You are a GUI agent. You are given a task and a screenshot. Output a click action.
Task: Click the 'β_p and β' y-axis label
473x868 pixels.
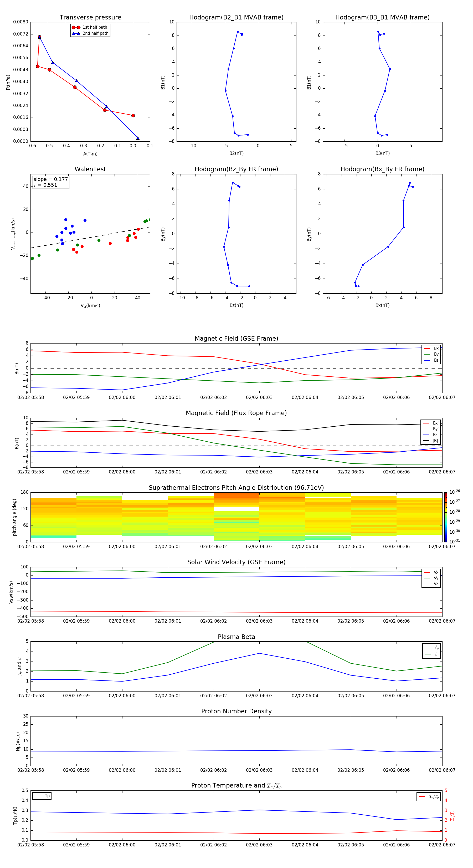(19, 666)
